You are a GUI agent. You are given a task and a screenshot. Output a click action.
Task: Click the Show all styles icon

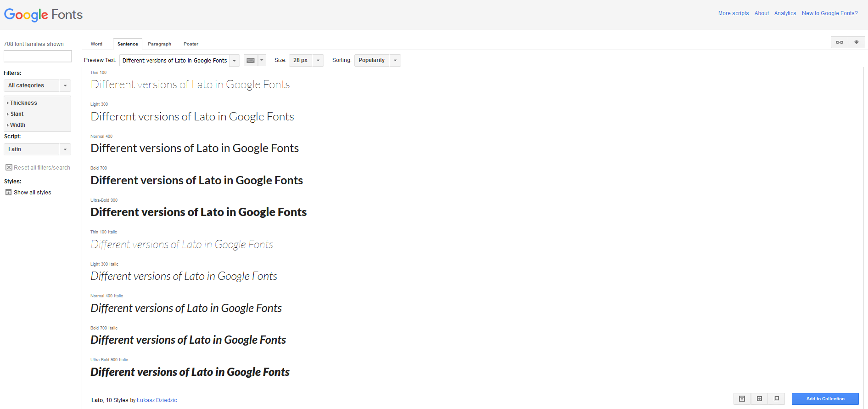coord(8,192)
